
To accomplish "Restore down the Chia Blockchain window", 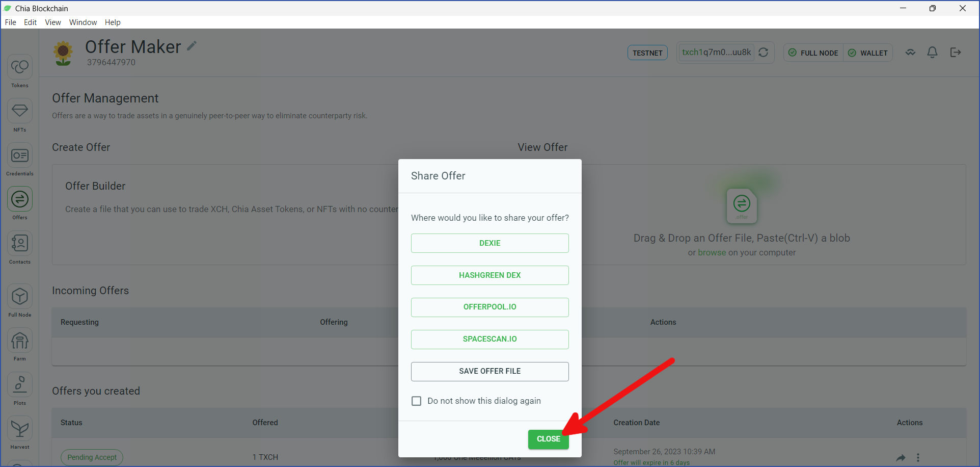I will point(933,8).
